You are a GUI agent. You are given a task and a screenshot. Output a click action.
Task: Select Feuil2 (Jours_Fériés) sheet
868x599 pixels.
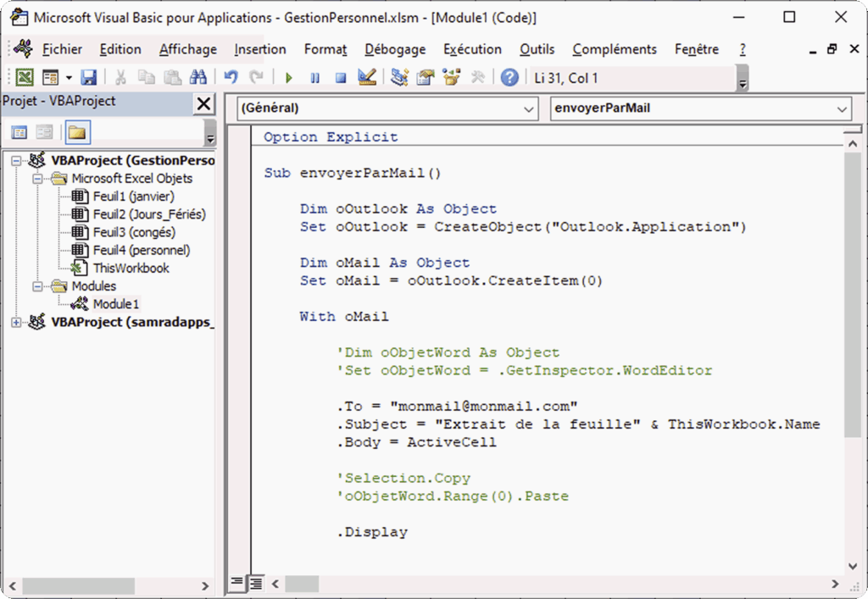coord(138,214)
